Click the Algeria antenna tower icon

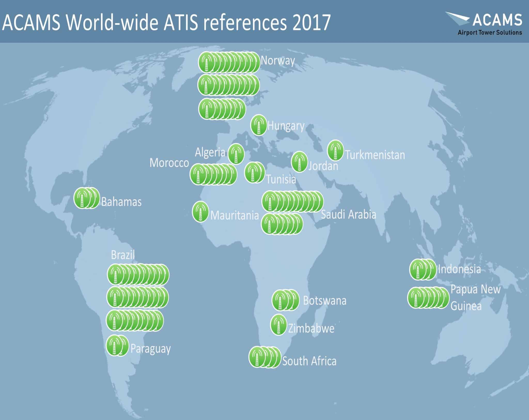coord(236,154)
